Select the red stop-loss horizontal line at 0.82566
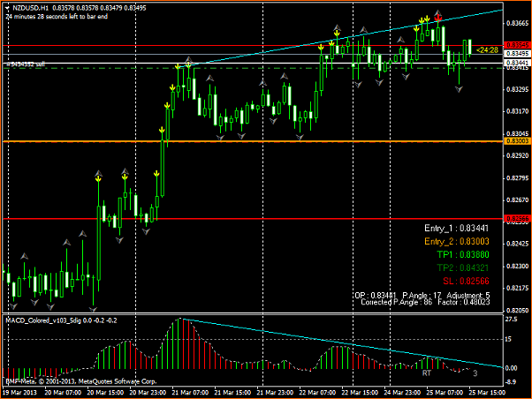The height and width of the screenshot is (399, 532). pyautogui.click(x=253, y=219)
